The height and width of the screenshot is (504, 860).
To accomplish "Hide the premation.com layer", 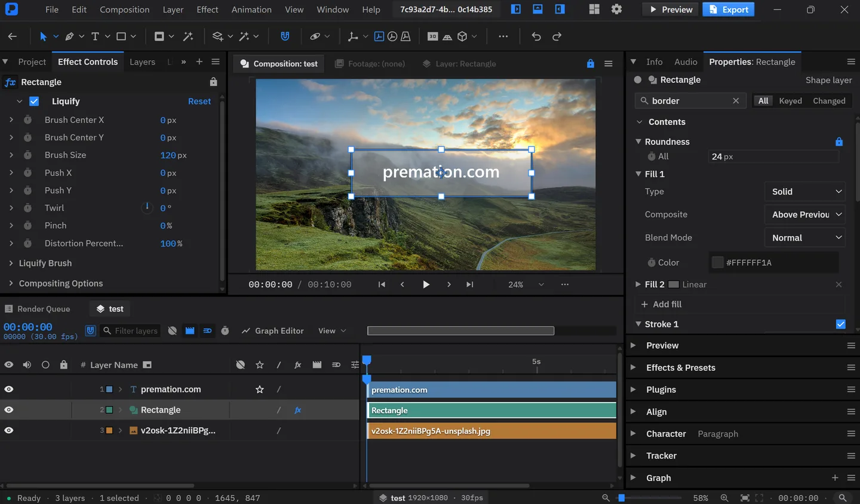I will tap(9, 389).
